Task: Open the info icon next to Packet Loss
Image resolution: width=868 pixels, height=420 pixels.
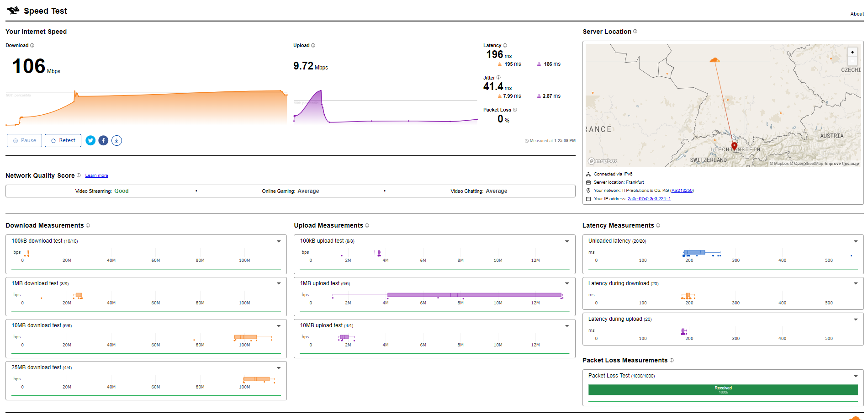Action: pos(515,110)
